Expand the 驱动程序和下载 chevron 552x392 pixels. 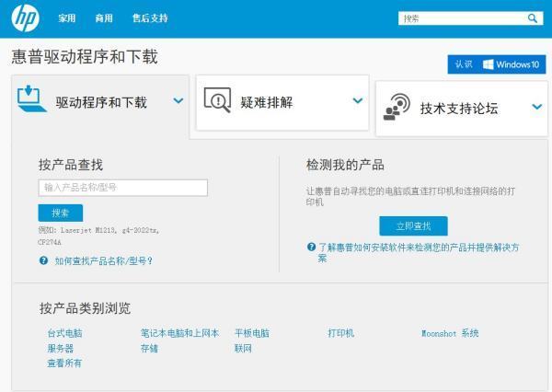[x=178, y=100]
